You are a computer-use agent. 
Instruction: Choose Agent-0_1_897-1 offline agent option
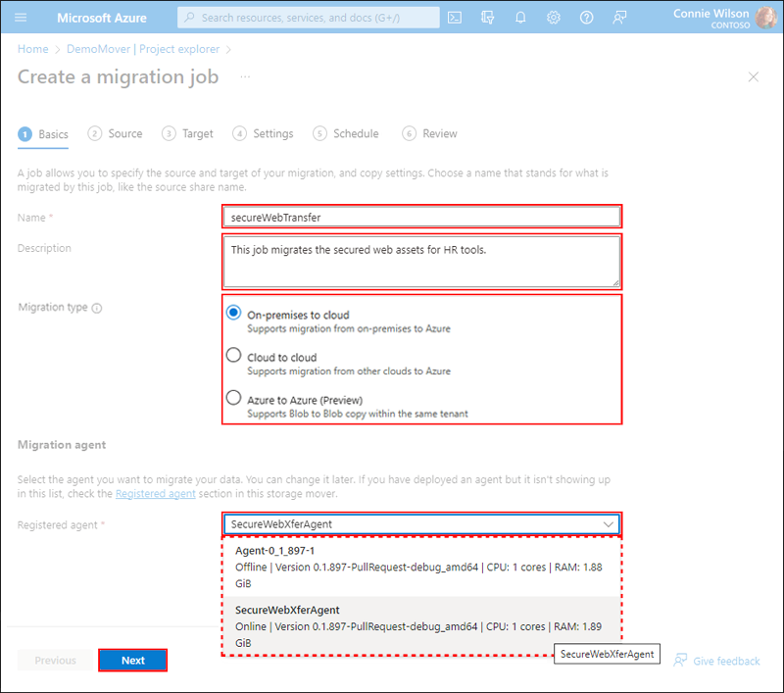(422, 567)
